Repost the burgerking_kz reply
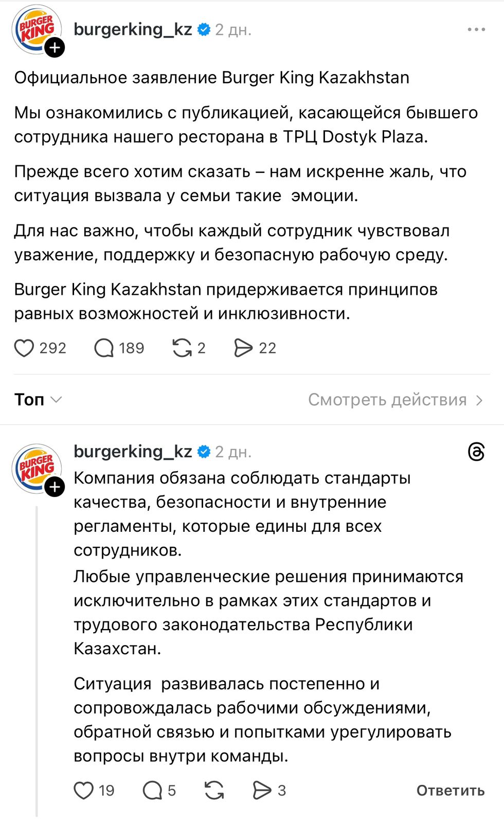 coord(214,791)
